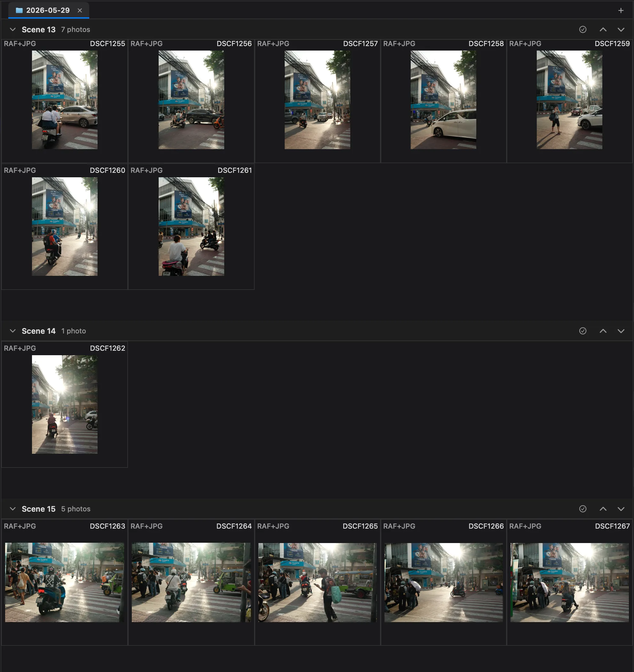Click the '5 photos' count label
The height and width of the screenshot is (672, 634).
(x=76, y=509)
